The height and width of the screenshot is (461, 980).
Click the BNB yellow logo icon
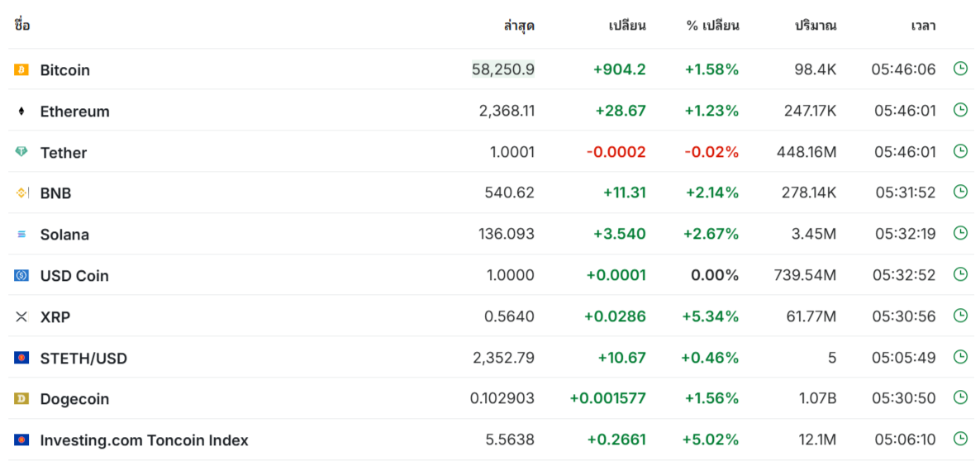tap(21, 193)
